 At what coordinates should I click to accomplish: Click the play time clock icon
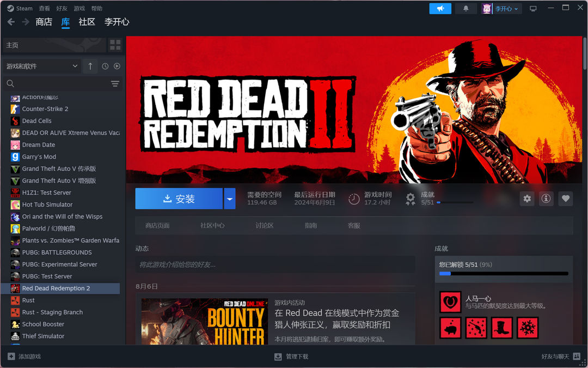pos(354,199)
